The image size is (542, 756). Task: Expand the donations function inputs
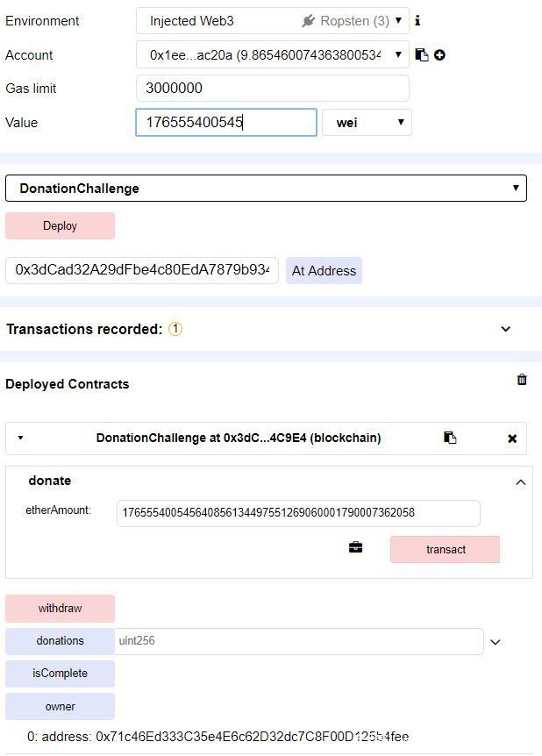(496, 642)
